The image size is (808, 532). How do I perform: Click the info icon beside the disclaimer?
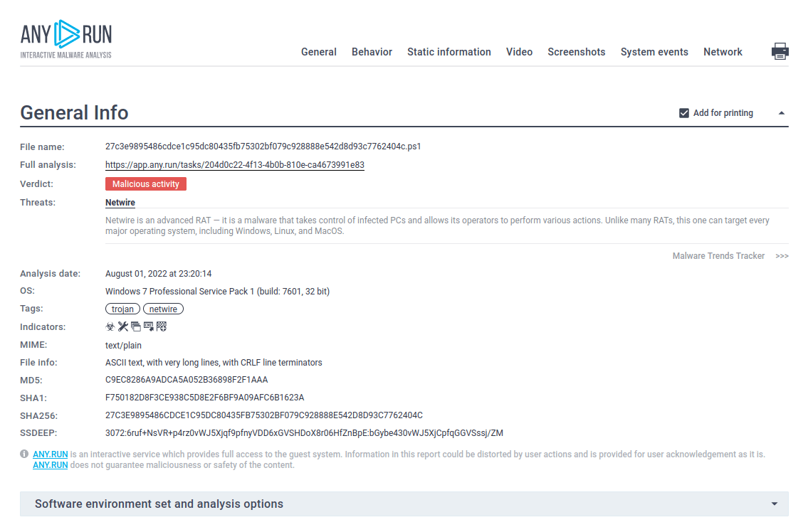click(x=24, y=454)
